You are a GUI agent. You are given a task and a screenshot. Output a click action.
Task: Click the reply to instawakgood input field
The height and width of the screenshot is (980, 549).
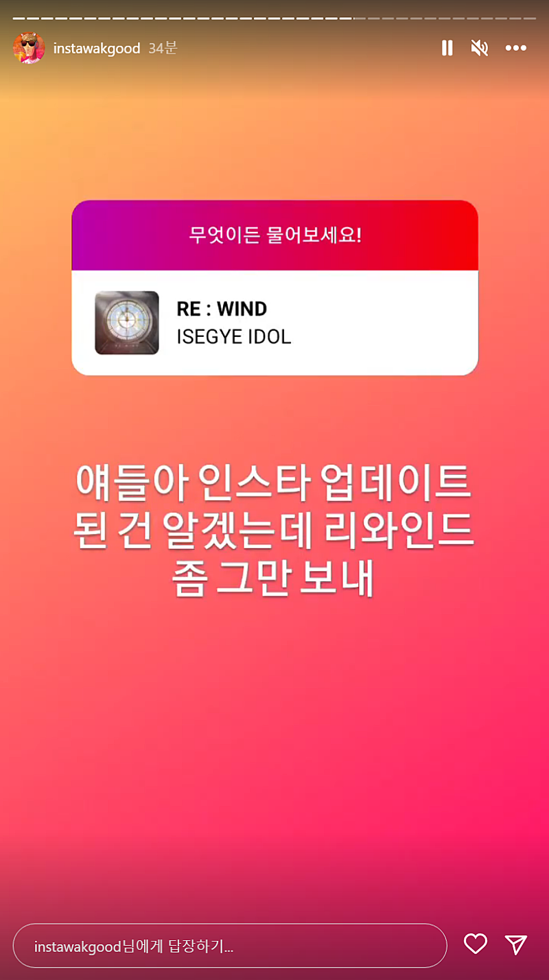230,945
